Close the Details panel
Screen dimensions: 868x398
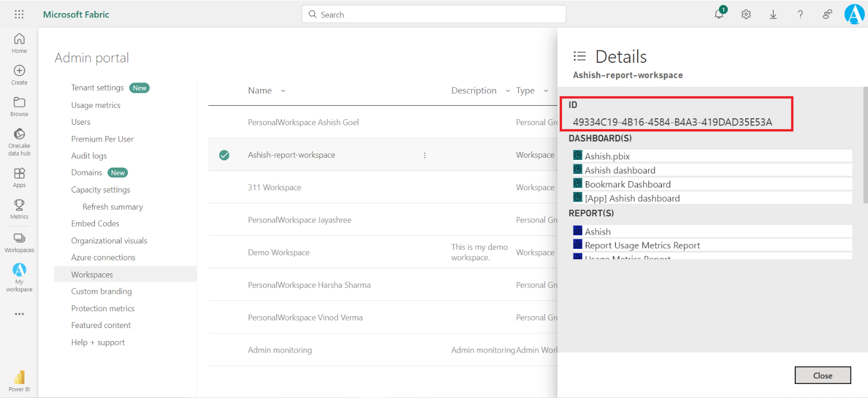coord(822,375)
